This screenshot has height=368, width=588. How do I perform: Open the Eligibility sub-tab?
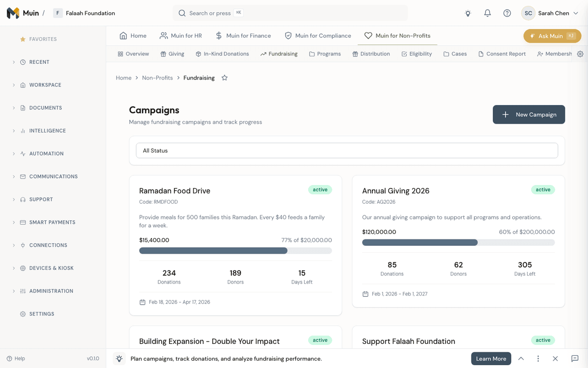[416, 54]
